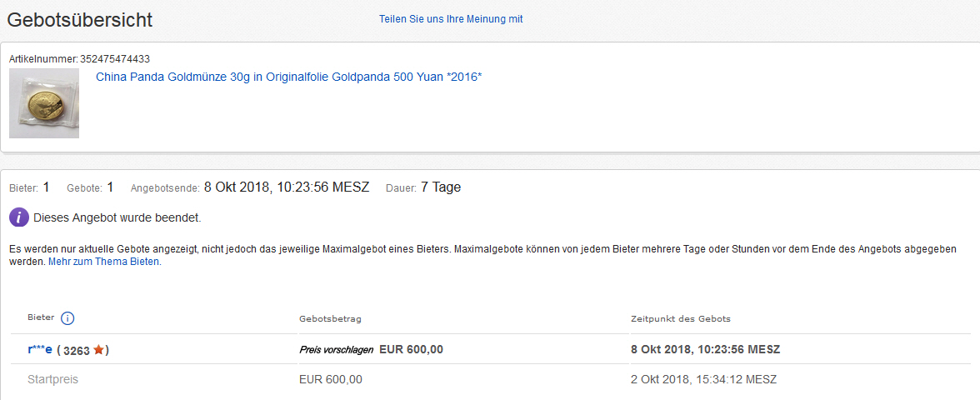Click the info circle icon next to Bieter header
This screenshot has height=400, width=980.
pyautogui.click(x=67, y=318)
